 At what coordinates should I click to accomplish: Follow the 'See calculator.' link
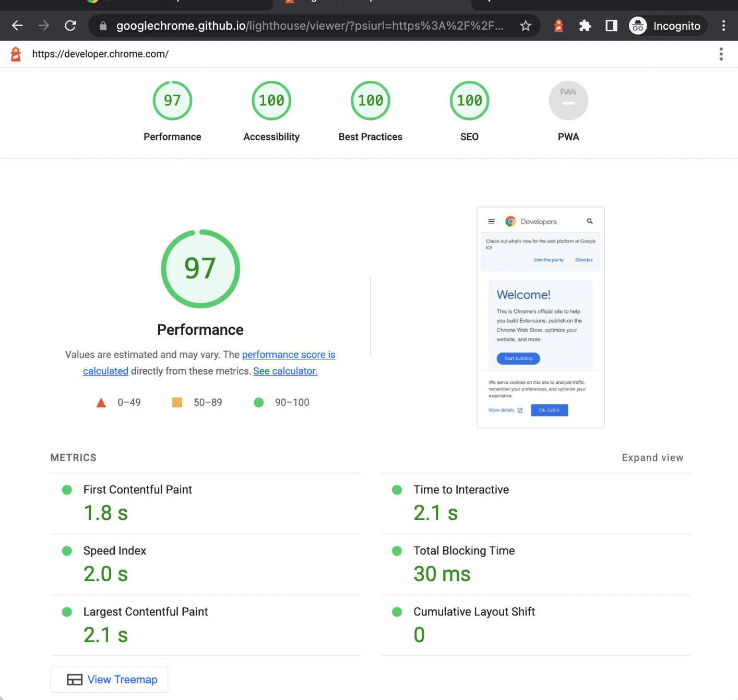pos(285,371)
